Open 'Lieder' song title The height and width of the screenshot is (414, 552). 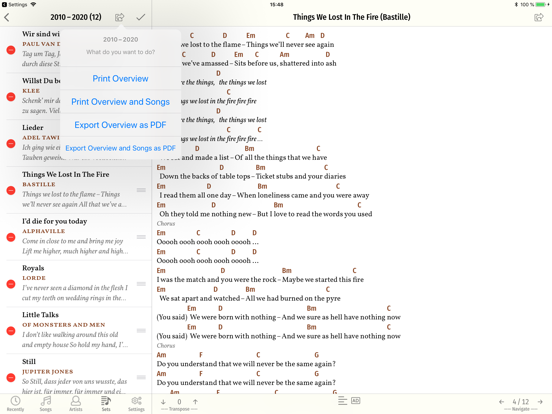point(33,128)
